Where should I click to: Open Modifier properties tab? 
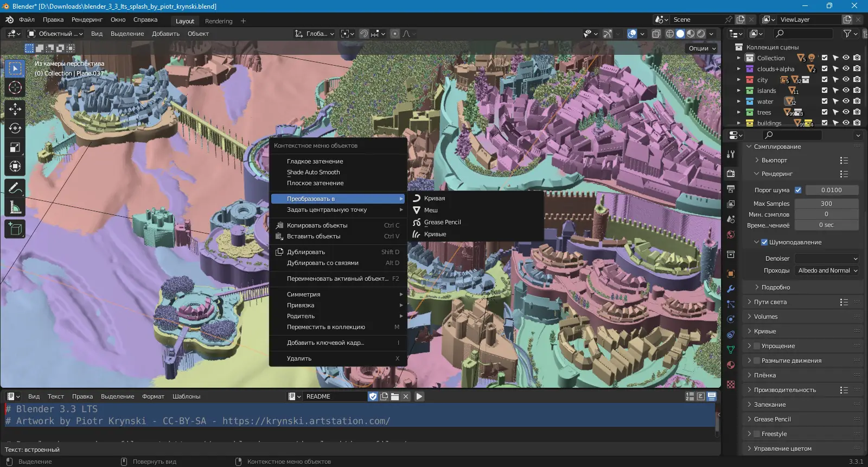(x=731, y=289)
